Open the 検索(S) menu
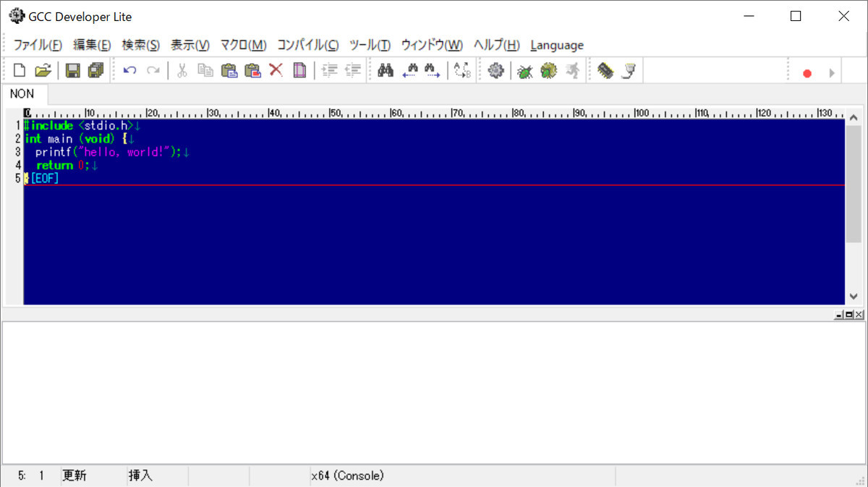Screen dimensions: 868x487 [x=140, y=45]
